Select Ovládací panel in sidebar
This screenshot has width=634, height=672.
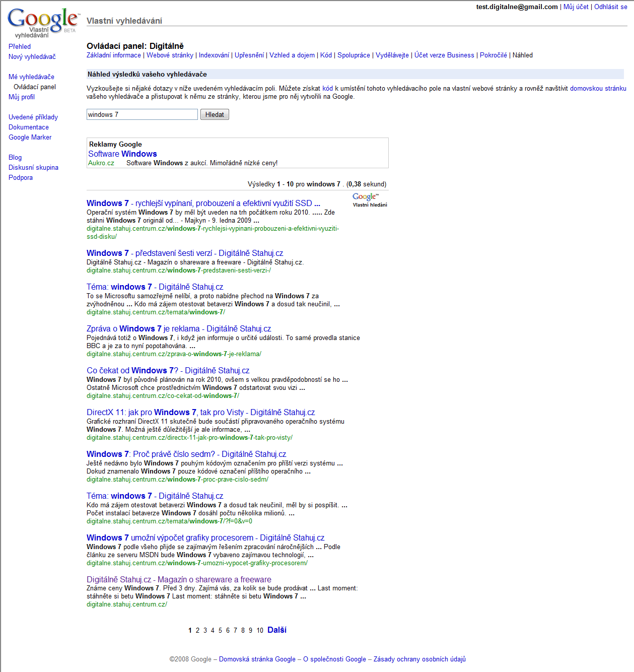click(x=35, y=87)
